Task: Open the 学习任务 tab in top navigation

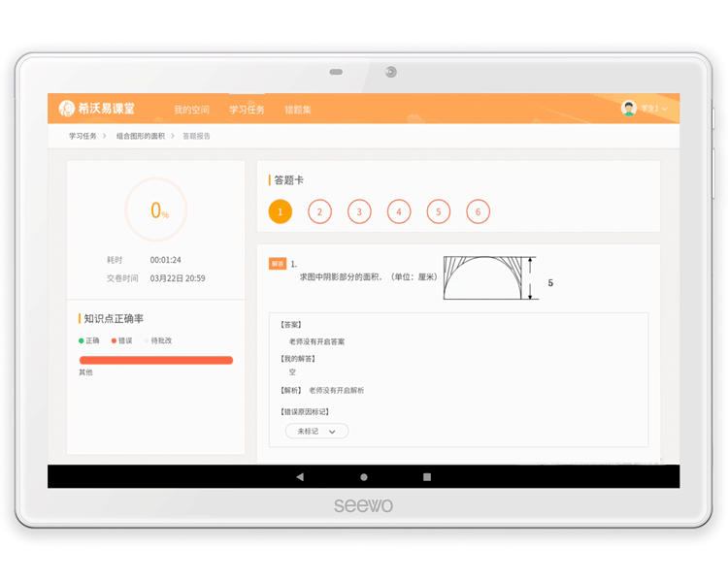Action: click(247, 110)
